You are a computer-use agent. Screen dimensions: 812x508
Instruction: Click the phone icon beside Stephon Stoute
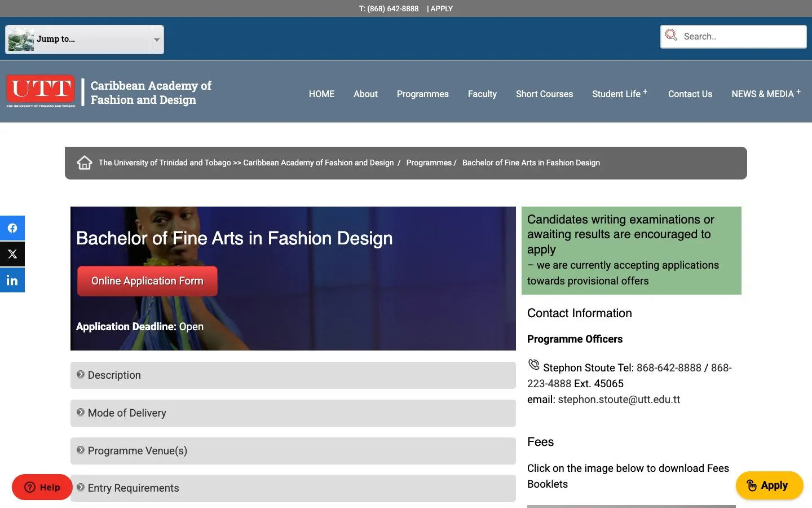tap(533, 365)
